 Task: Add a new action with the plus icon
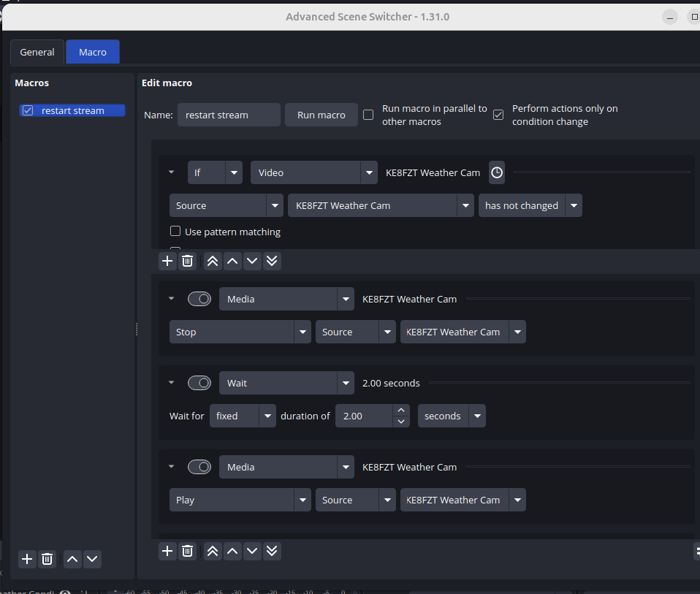point(167,551)
